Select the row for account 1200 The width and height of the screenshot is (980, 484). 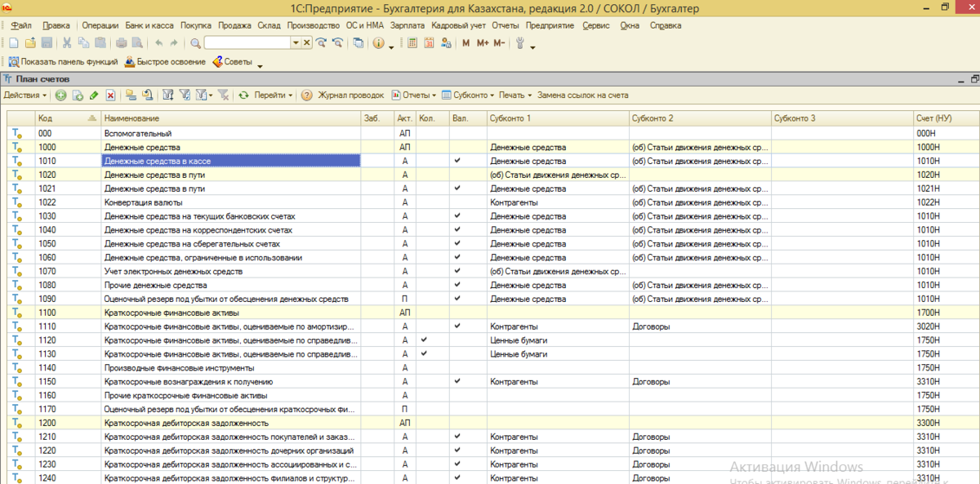tap(186, 423)
